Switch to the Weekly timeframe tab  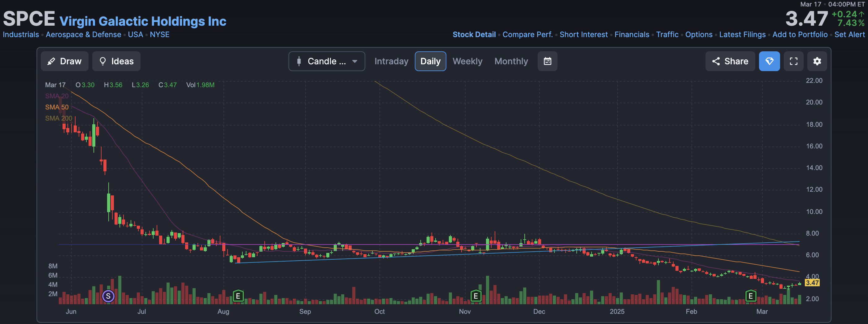click(467, 61)
